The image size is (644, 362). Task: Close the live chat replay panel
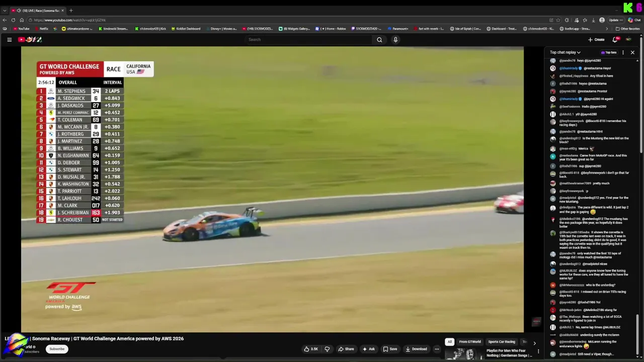[x=632, y=52]
